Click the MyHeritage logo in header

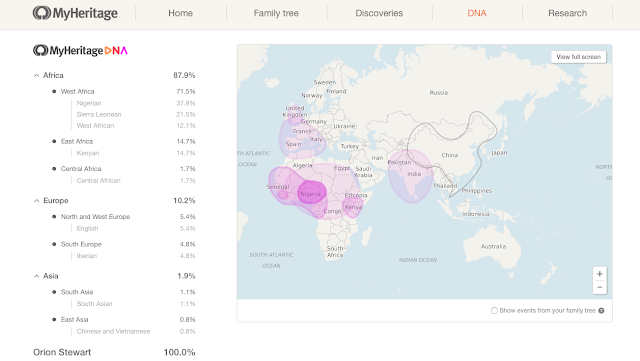point(75,13)
